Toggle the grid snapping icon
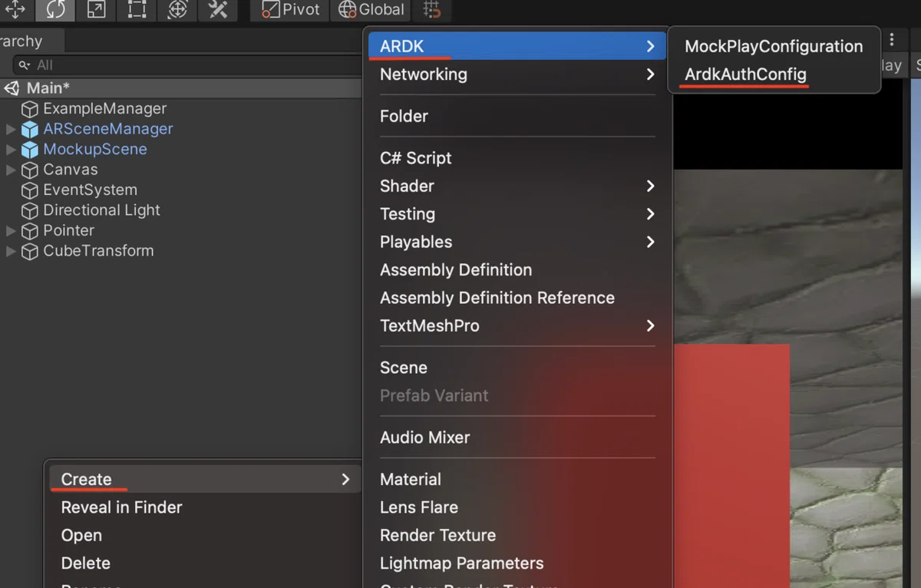The height and width of the screenshot is (588, 921). [433, 10]
